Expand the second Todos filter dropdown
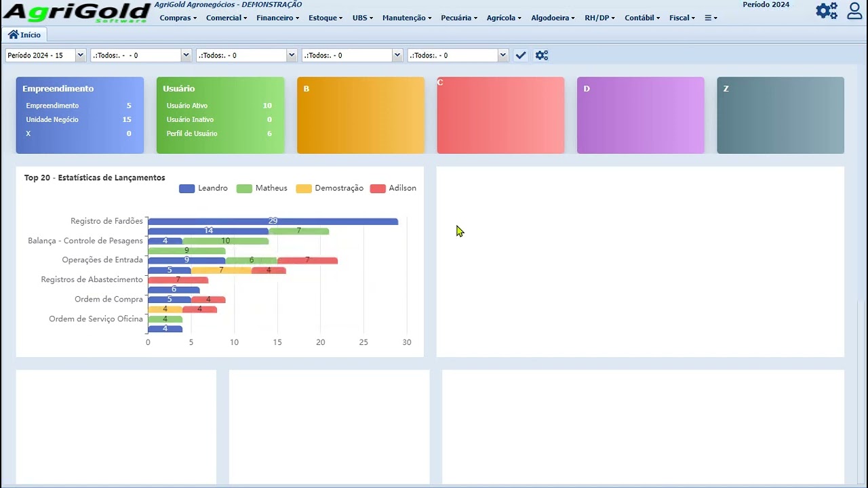Image resolution: width=868 pixels, height=488 pixels. coord(141,56)
